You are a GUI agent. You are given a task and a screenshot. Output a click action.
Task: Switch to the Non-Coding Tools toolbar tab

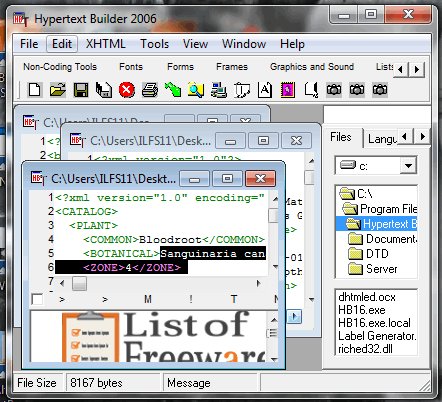[x=60, y=67]
